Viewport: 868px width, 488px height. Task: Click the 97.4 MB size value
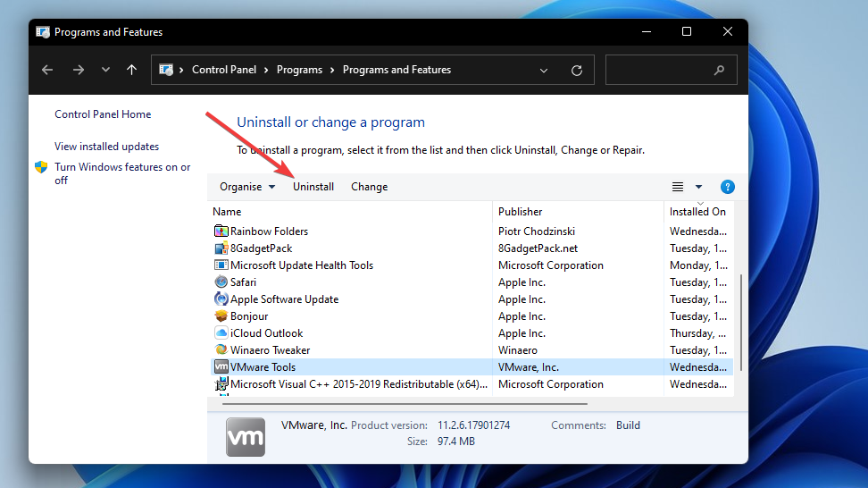point(456,442)
